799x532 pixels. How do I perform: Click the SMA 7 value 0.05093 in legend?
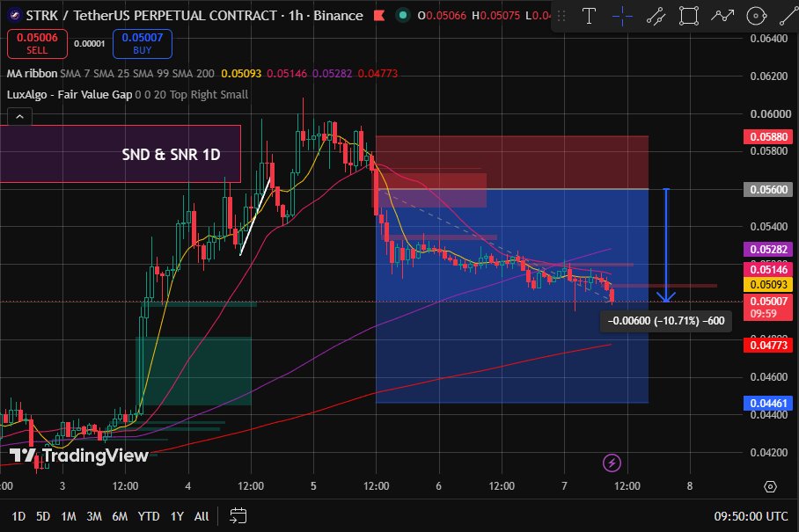click(241, 73)
